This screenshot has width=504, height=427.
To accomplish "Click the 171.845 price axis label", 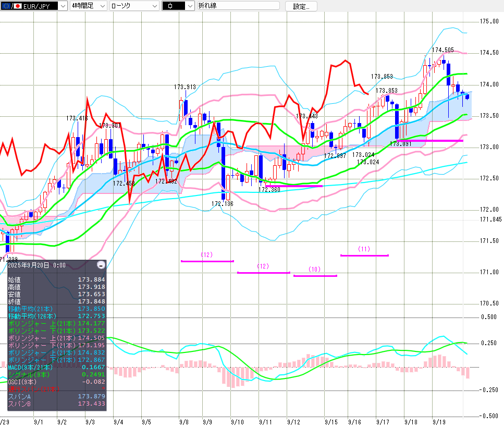I will (x=490, y=219).
